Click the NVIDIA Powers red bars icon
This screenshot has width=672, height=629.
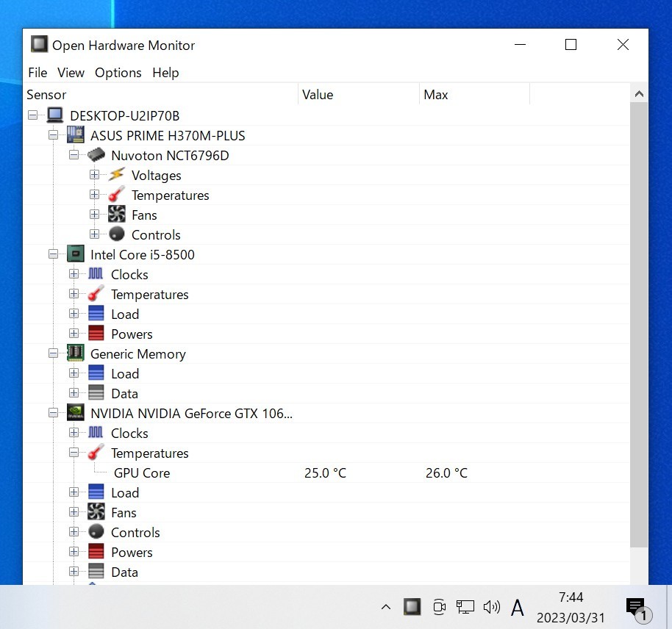coord(96,551)
